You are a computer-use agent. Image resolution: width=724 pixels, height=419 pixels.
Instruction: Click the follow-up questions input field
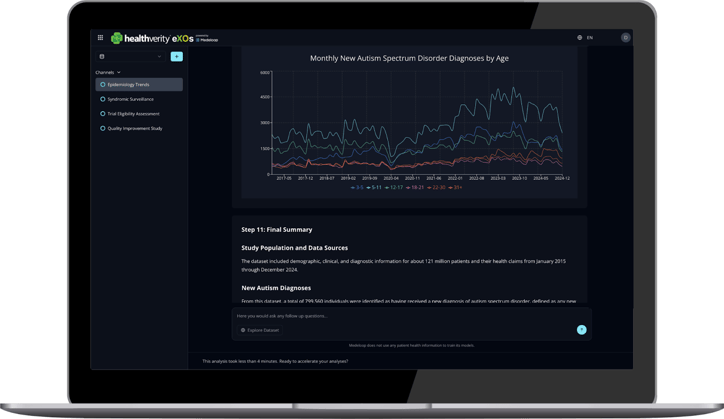[x=400, y=316]
